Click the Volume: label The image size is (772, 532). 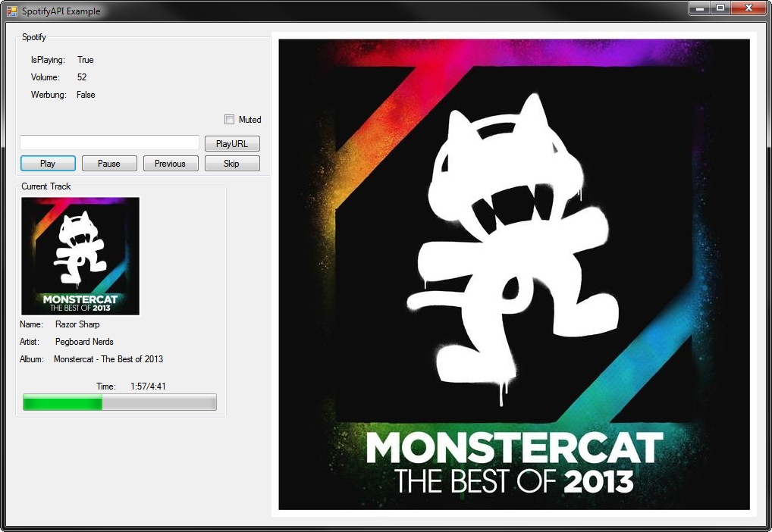coord(46,77)
